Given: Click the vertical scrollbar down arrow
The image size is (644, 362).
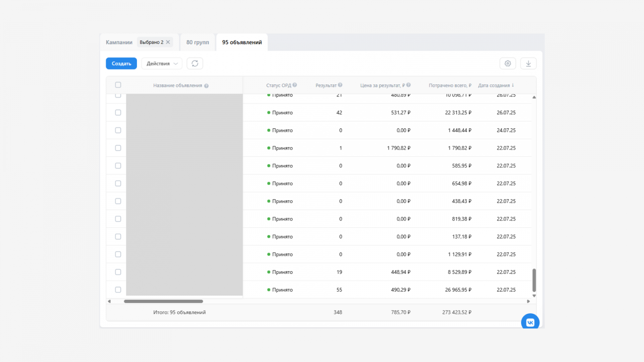Looking at the screenshot, I should 534,296.
